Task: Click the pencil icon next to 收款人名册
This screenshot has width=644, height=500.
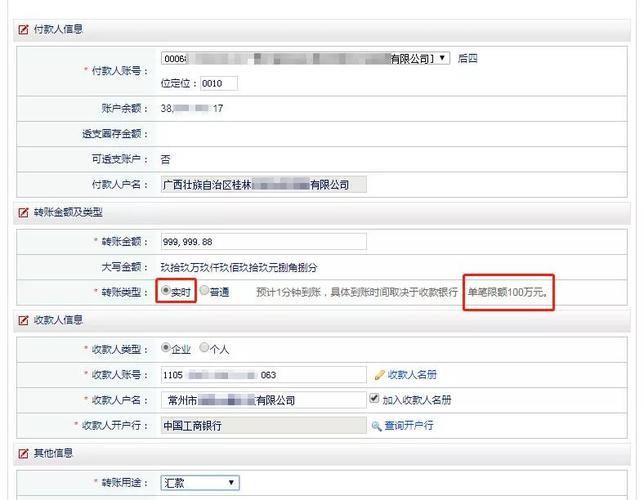Action: 379,375
